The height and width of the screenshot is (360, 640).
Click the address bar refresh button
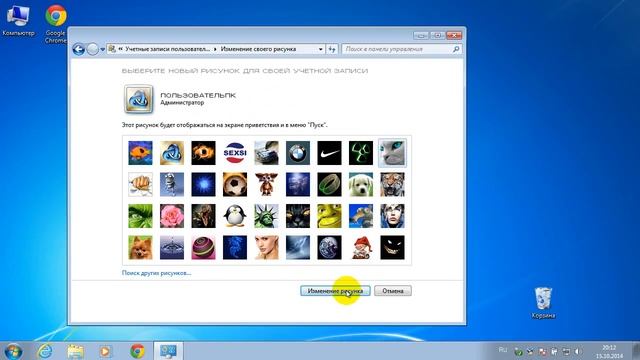coord(332,49)
